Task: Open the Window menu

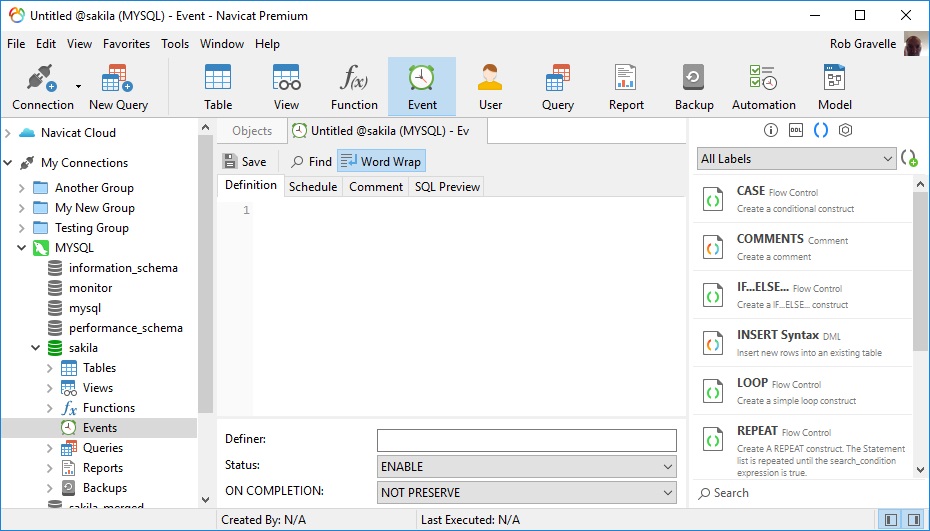Action: click(x=222, y=44)
